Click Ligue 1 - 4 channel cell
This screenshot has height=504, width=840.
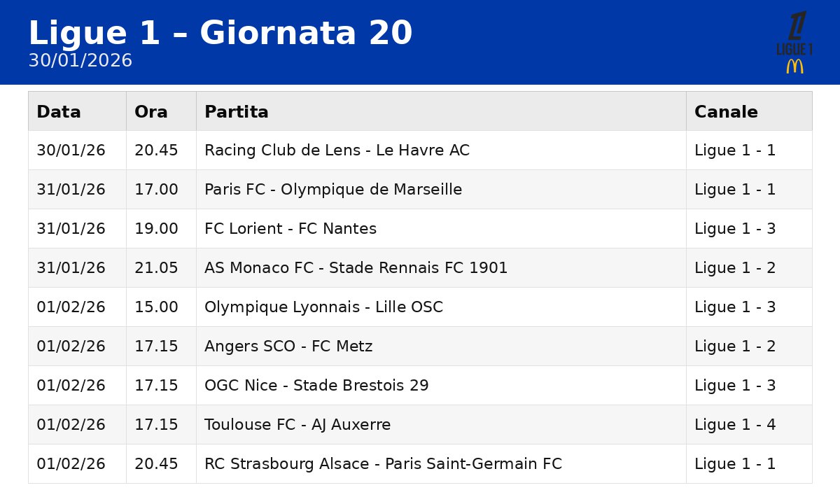[749, 425]
